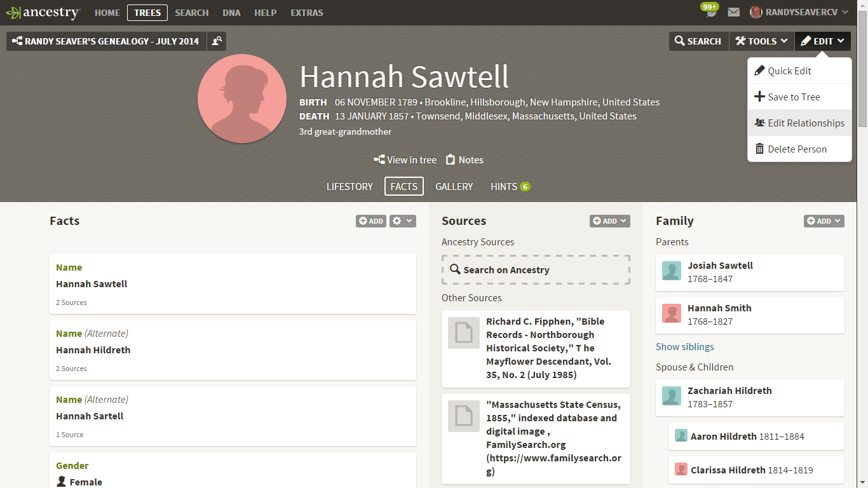Click the female gender icon in Facts
Screen dimensions: 868x488
pos(61,482)
